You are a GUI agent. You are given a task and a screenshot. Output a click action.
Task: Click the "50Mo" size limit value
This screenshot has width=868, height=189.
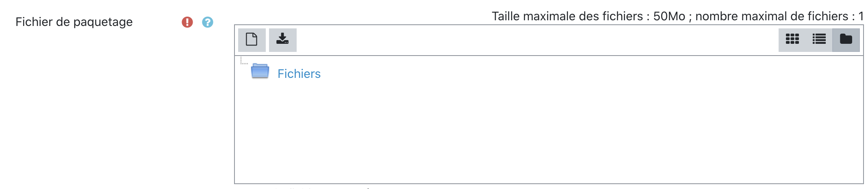(669, 16)
